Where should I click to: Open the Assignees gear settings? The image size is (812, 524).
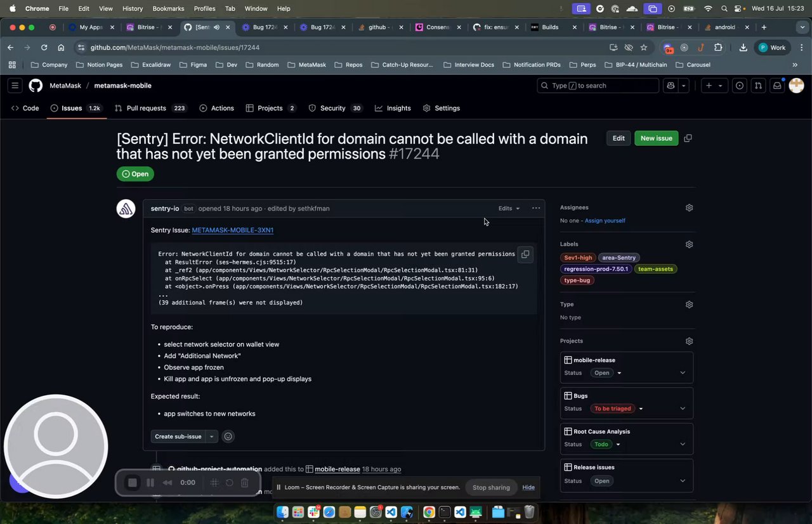point(690,207)
